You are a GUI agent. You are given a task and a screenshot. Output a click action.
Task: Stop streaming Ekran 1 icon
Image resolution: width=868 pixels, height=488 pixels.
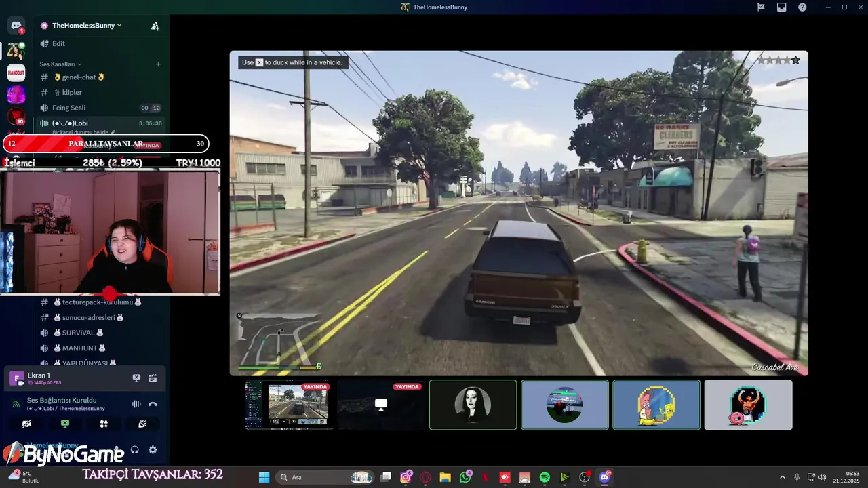136,378
